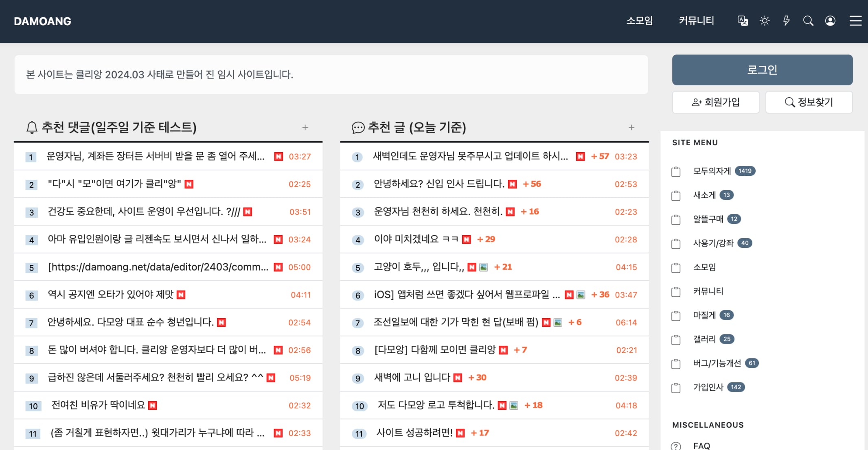Open post 운영자님 천천히 하세요. 천천히.

[x=438, y=212]
